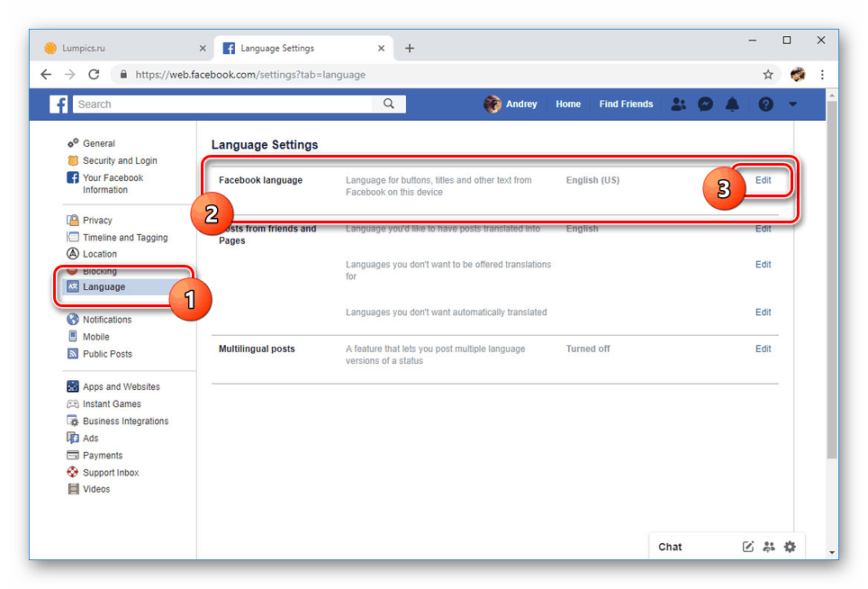Go to Home in Facebook header
The height and width of the screenshot is (589, 868).
click(568, 104)
